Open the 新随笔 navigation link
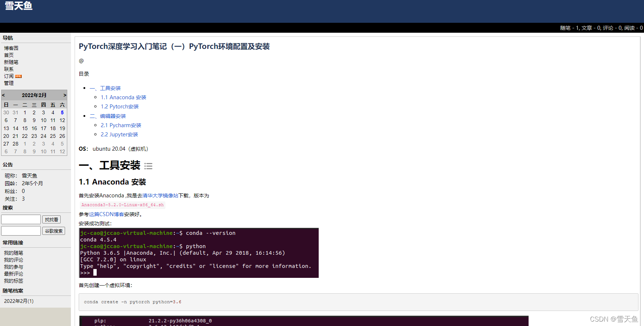 pos(11,62)
